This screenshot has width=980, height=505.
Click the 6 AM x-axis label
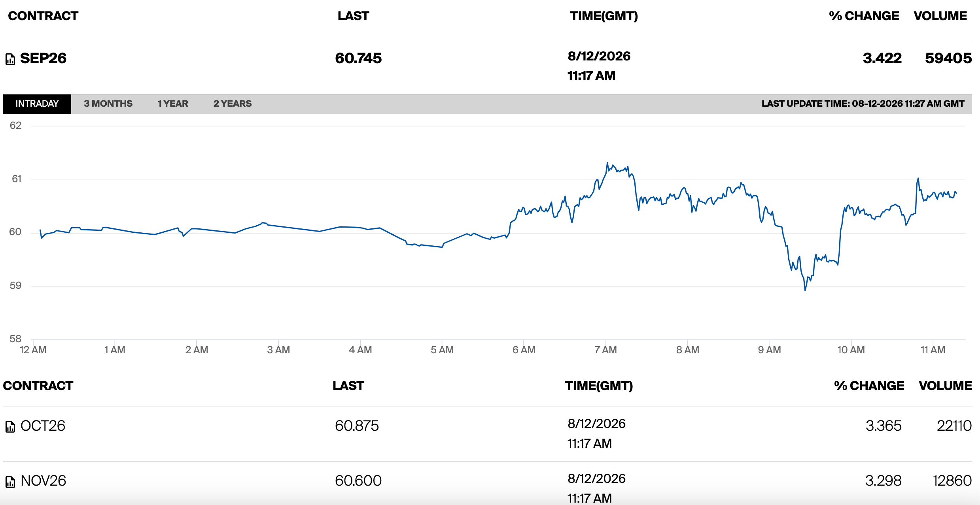524,350
